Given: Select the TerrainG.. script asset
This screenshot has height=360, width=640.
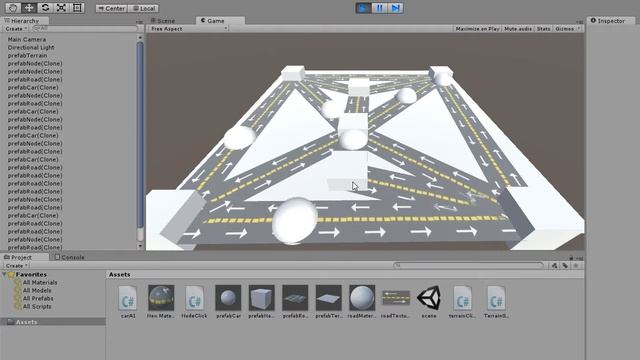Looking at the screenshot, I should click(496, 302).
